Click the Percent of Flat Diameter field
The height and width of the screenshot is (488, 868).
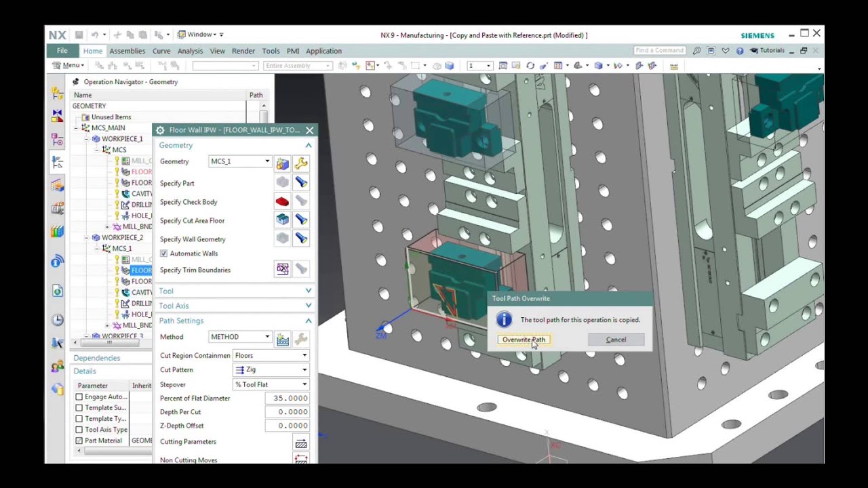coord(287,398)
